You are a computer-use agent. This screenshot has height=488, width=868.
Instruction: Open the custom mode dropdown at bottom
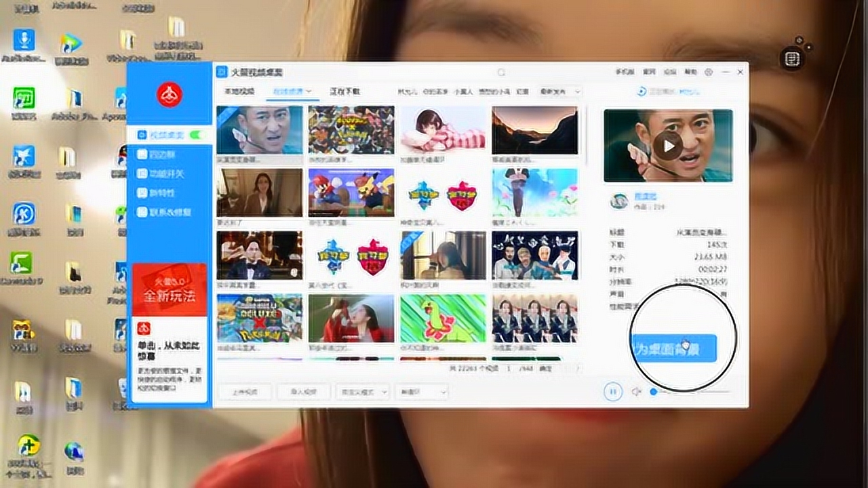[362, 391]
